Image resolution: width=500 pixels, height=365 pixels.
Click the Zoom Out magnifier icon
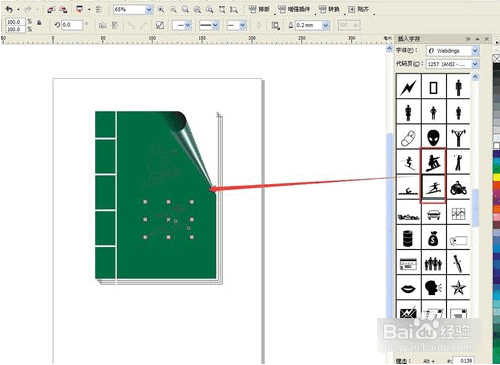click(173, 9)
